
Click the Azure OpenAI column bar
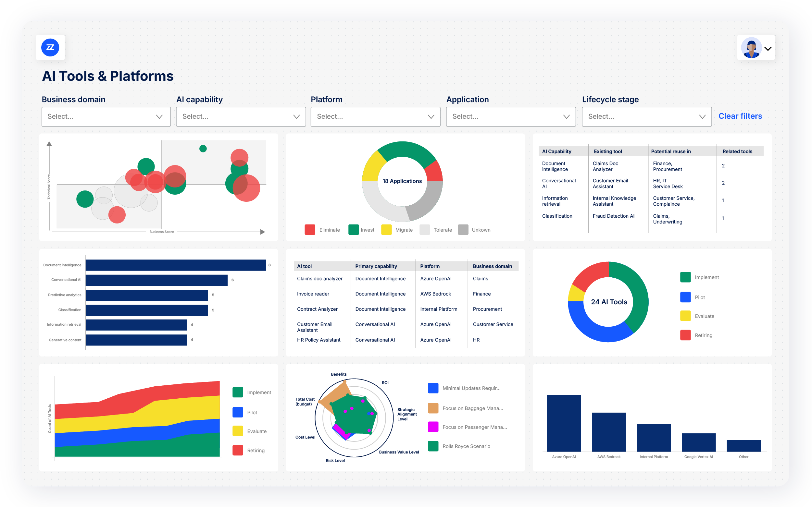click(564, 423)
